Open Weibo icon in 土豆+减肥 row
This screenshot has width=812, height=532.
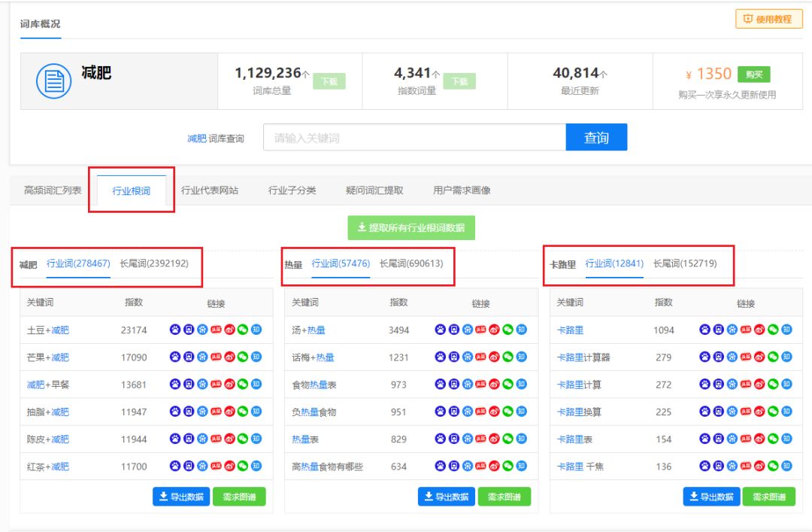coord(229,330)
